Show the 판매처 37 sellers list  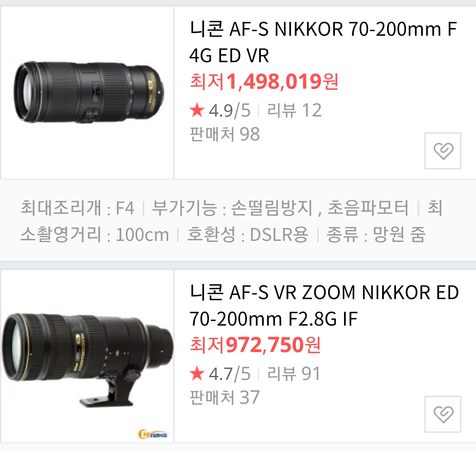[x=225, y=397]
